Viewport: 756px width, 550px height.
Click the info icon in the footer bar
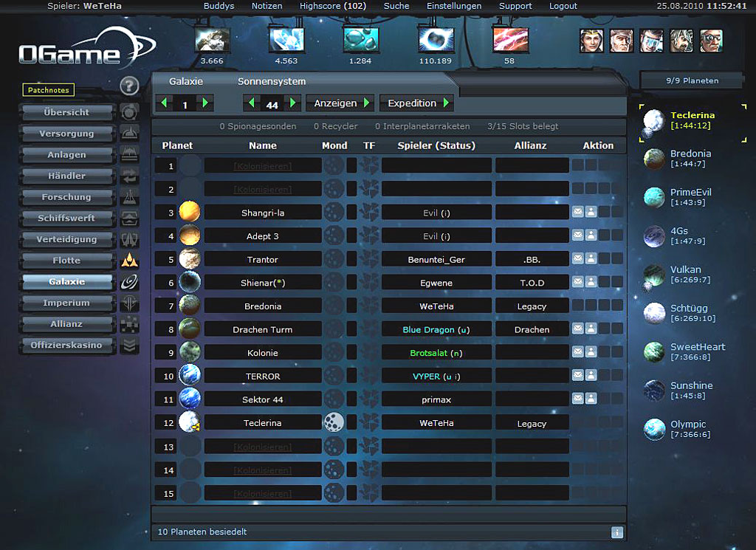(616, 532)
